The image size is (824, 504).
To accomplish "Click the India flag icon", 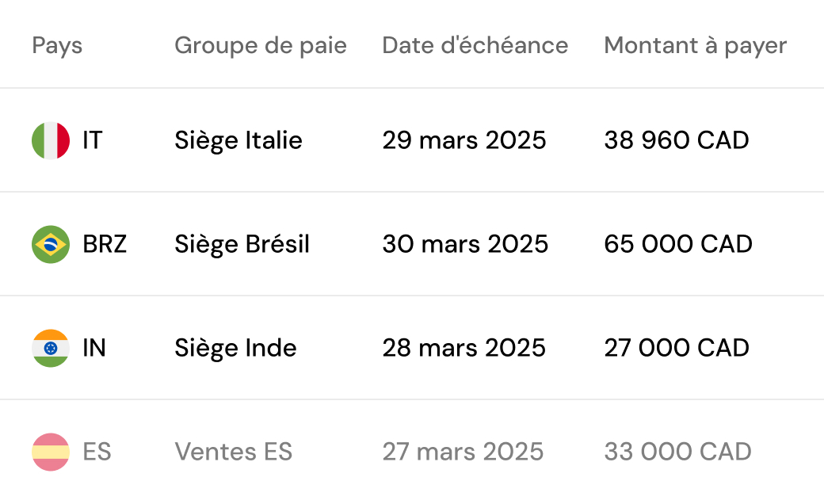I will [x=51, y=348].
